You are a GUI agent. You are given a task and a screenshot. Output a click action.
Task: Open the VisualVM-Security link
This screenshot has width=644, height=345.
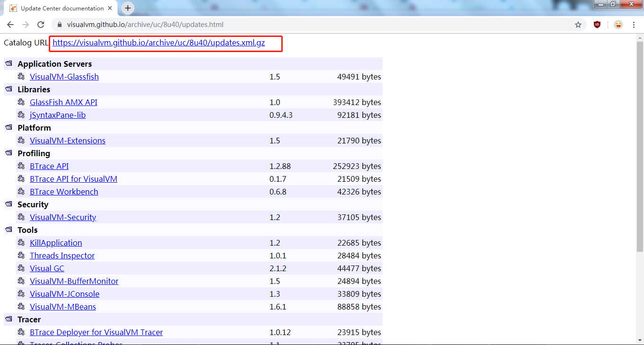tap(63, 217)
